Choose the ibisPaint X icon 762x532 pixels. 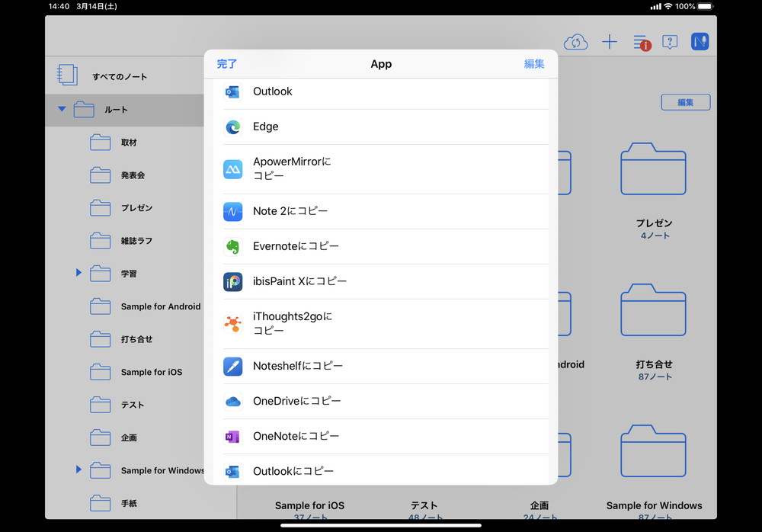point(232,281)
